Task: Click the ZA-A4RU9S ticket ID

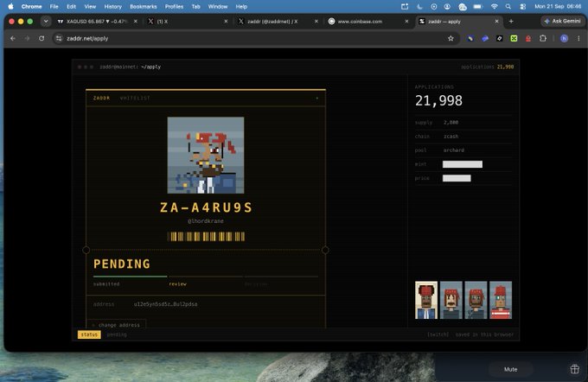Action: tap(206, 207)
